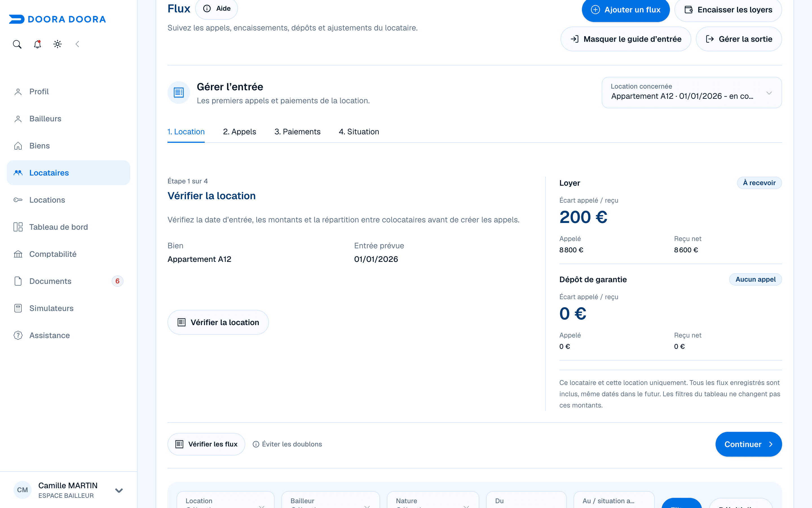
Task: Open Locations key icon item
Action: (x=69, y=200)
